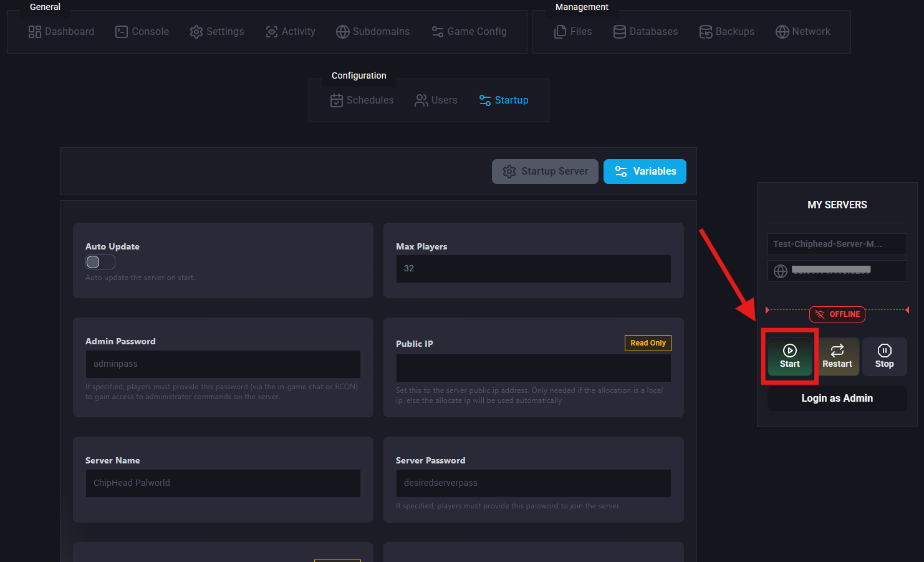Click the Activity eye-scan icon
This screenshot has height=562, width=924.
[x=272, y=32]
